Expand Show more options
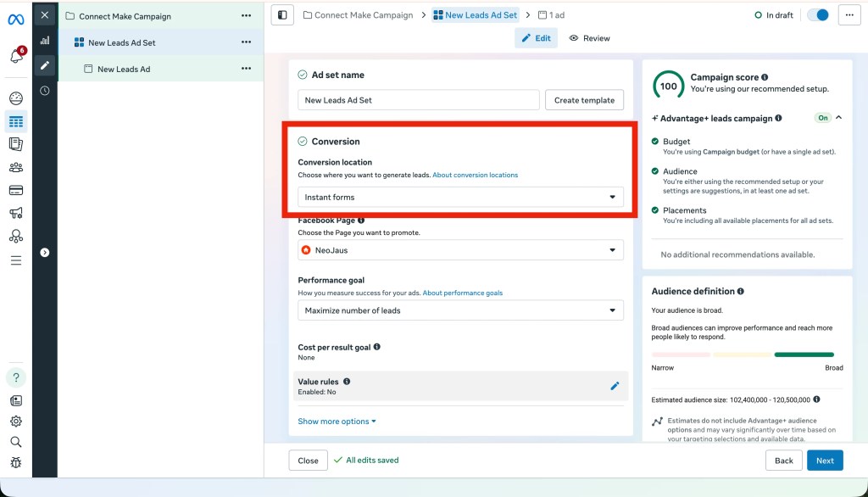 (337, 422)
